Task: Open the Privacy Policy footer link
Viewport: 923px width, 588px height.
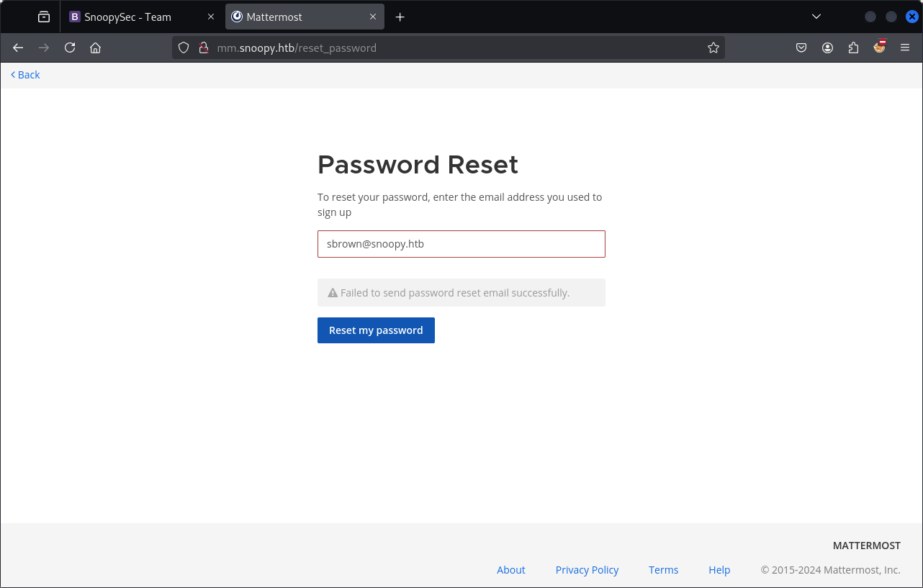Action: click(587, 570)
